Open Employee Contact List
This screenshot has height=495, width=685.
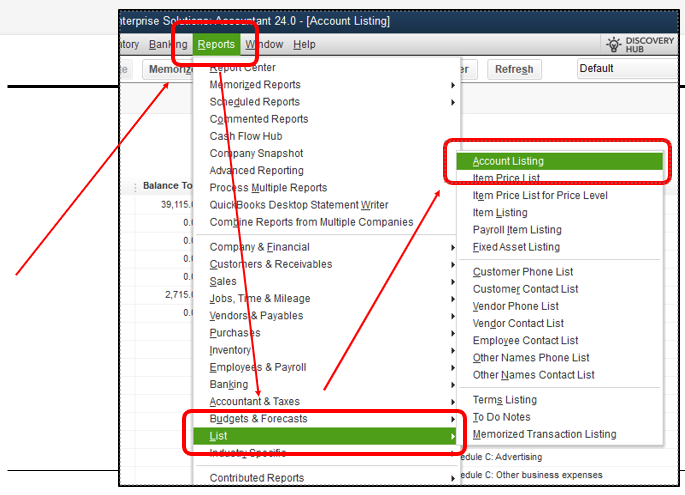tap(560, 340)
